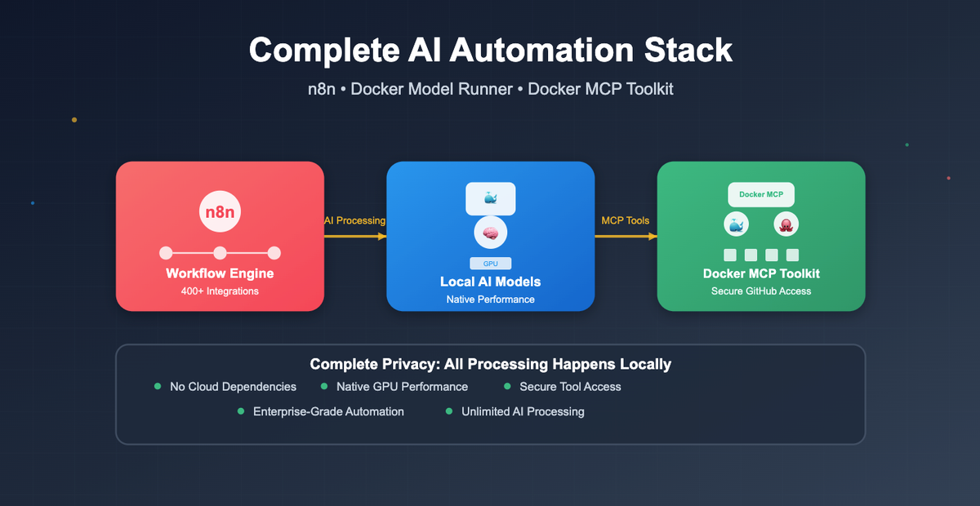Toggle the green bullet next to No Cloud Dependencies
980x506 pixels.
point(158,386)
